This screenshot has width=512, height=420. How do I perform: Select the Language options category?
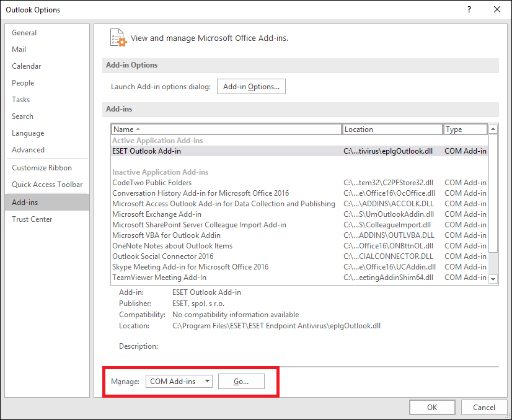[47, 133]
